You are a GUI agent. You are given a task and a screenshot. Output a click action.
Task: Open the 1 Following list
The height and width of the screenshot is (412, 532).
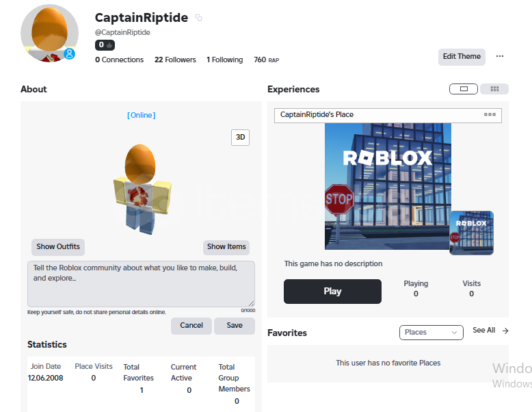[x=224, y=60]
